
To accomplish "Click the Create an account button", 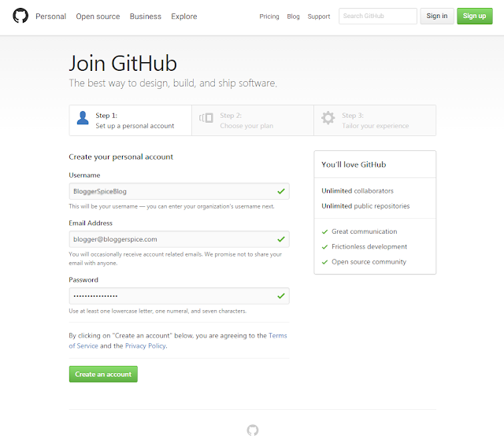I will point(103,375).
